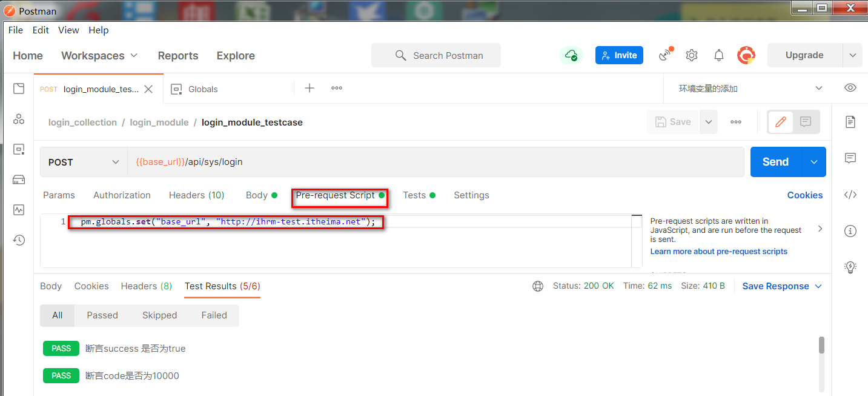Open the Documentation icon in right sidebar

(x=850, y=122)
